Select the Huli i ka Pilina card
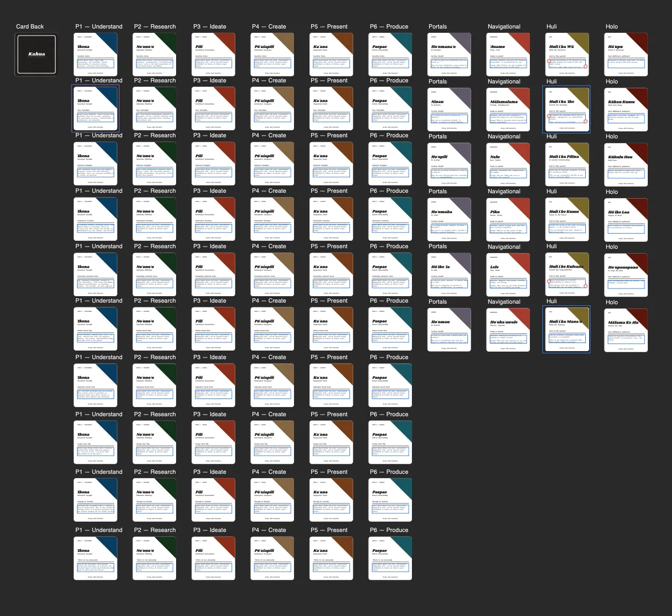The height and width of the screenshot is (616, 672). pos(567,164)
